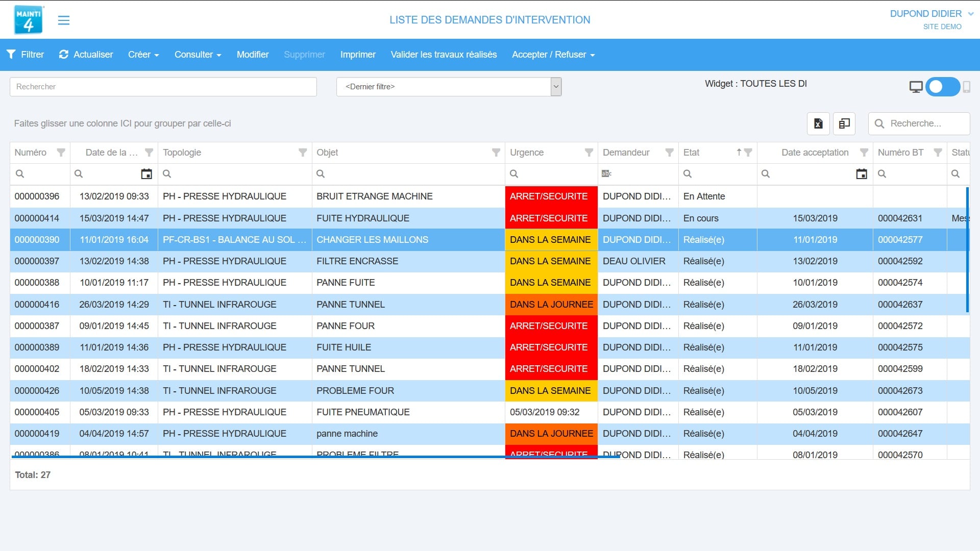Open the Mainti 4 home logo

click(x=29, y=20)
